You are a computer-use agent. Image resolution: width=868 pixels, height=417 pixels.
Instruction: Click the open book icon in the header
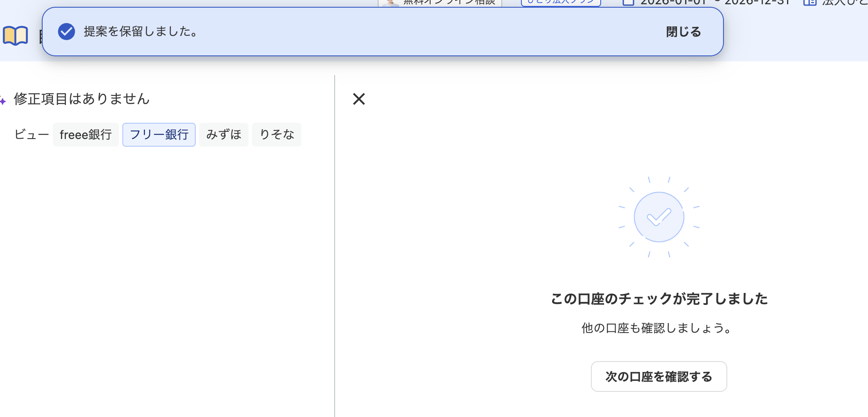point(15,36)
